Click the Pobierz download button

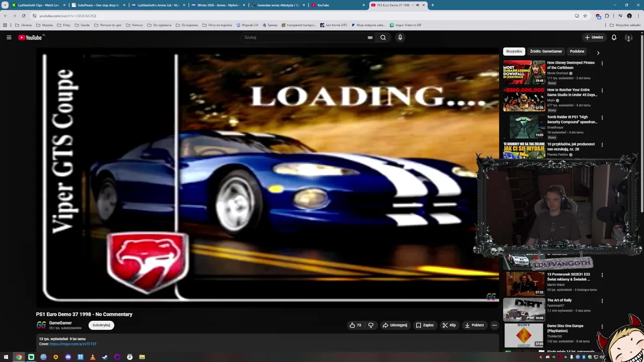pyautogui.click(x=474, y=325)
